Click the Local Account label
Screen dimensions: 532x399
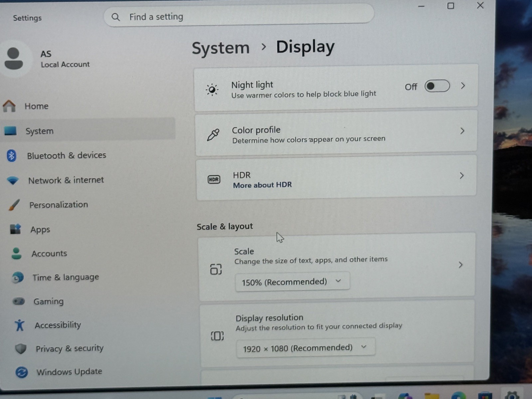click(x=65, y=65)
